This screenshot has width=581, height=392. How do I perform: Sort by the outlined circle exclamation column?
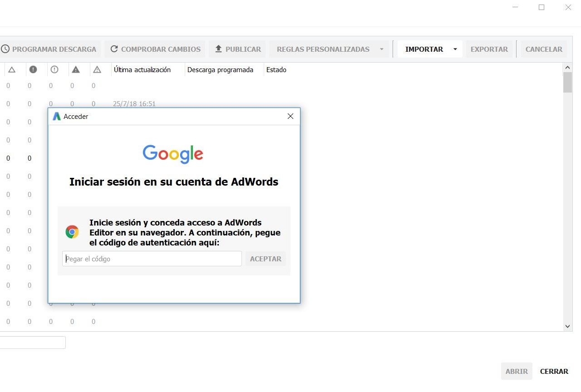[x=54, y=69]
